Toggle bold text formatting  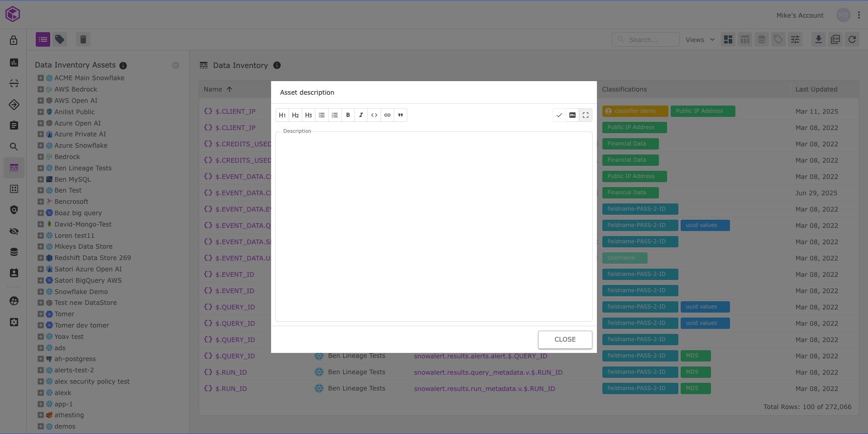point(348,115)
